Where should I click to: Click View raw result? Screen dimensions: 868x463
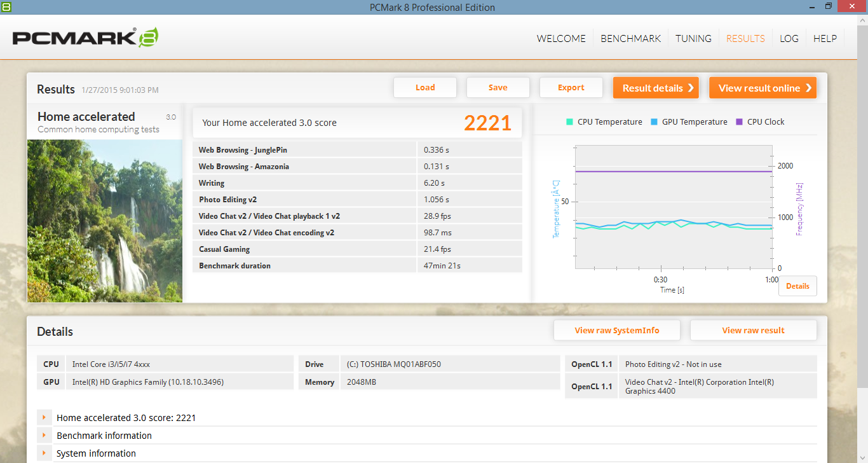[x=753, y=330]
